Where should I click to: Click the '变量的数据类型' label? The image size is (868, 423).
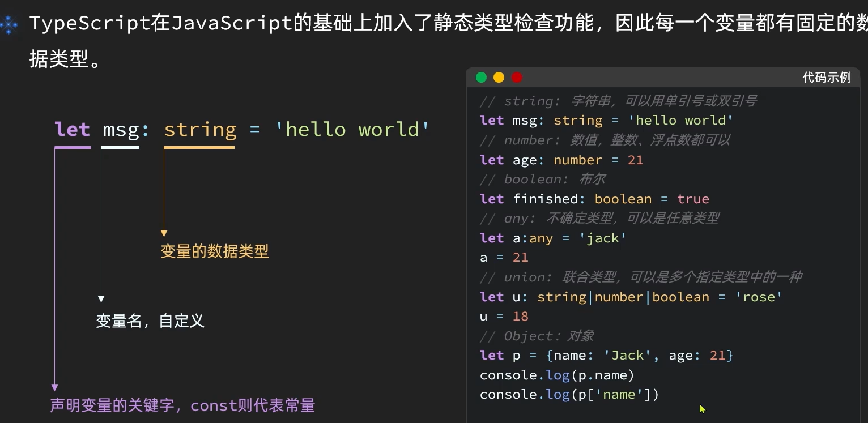click(215, 251)
